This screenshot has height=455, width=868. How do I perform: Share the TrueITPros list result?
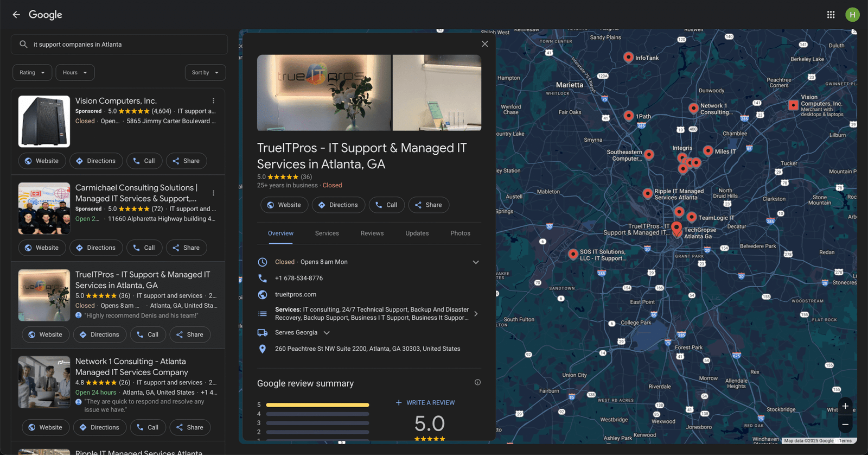pyautogui.click(x=190, y=335)
